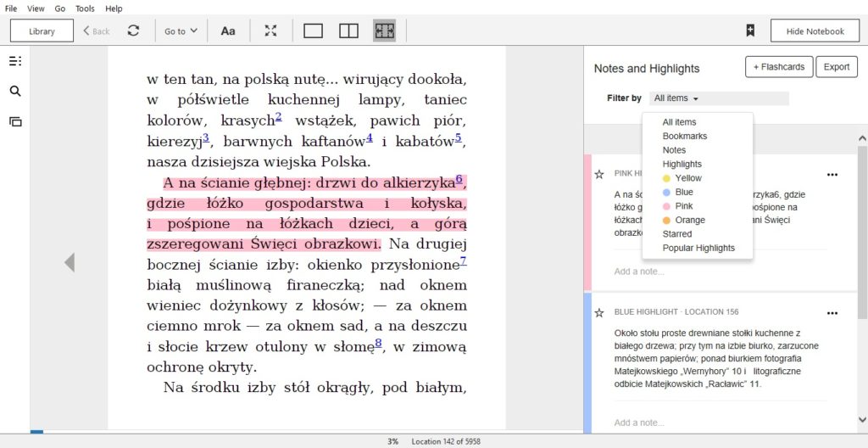Open options for blue highlight
The image size is (868, 448).
832,313
